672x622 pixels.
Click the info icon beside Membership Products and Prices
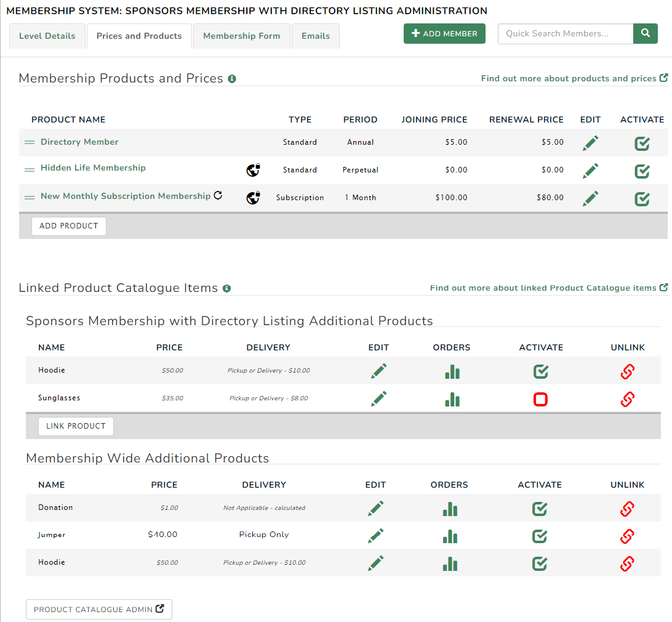pyautogui.click(x=232, y=79)
